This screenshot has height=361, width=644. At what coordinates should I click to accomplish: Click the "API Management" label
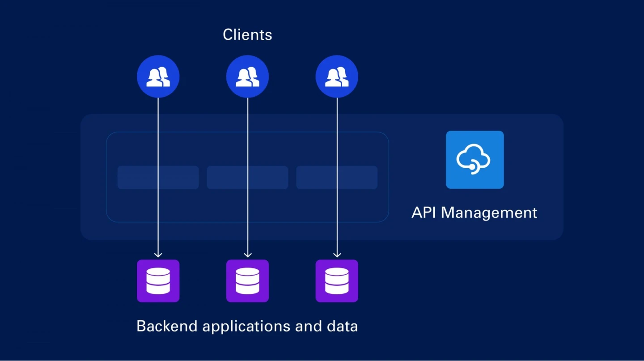click(x=474, y=212)
